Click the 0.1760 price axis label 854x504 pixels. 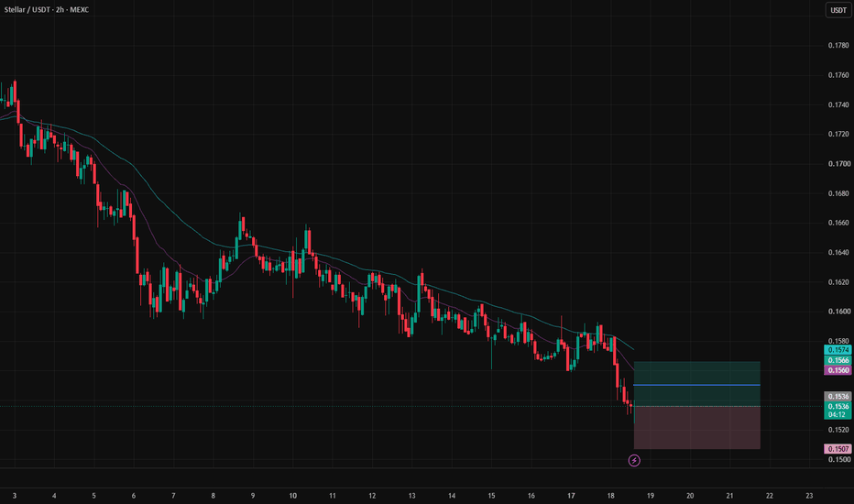(838, 75)
